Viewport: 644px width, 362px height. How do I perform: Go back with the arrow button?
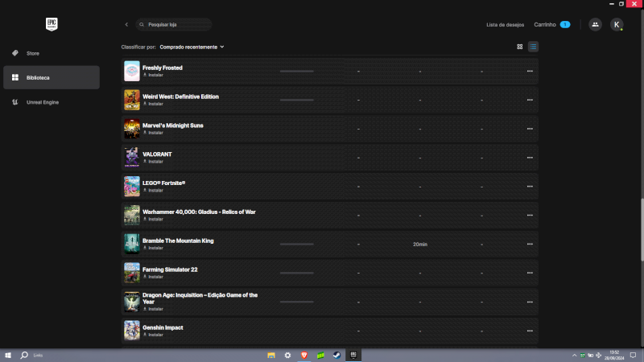click(x=126, y=25)
